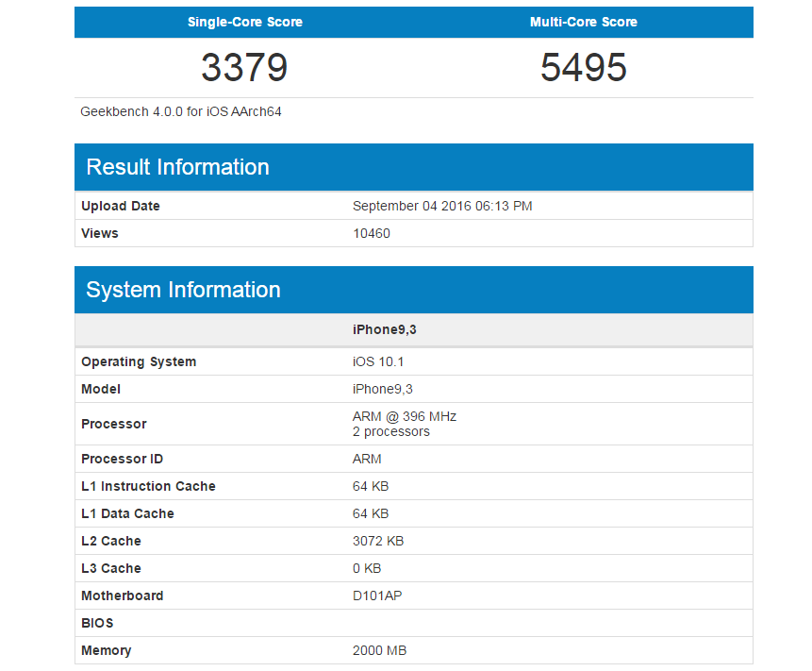The height and width of the screenshot is (671, 812).
Task: Click the Model row label
Action: pos(101,390)
